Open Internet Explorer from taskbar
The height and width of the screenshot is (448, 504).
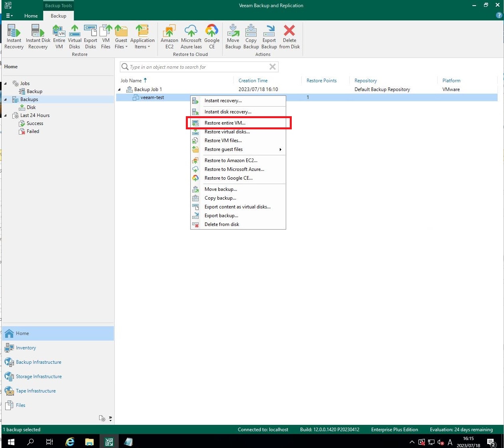[x=70, y=442]
